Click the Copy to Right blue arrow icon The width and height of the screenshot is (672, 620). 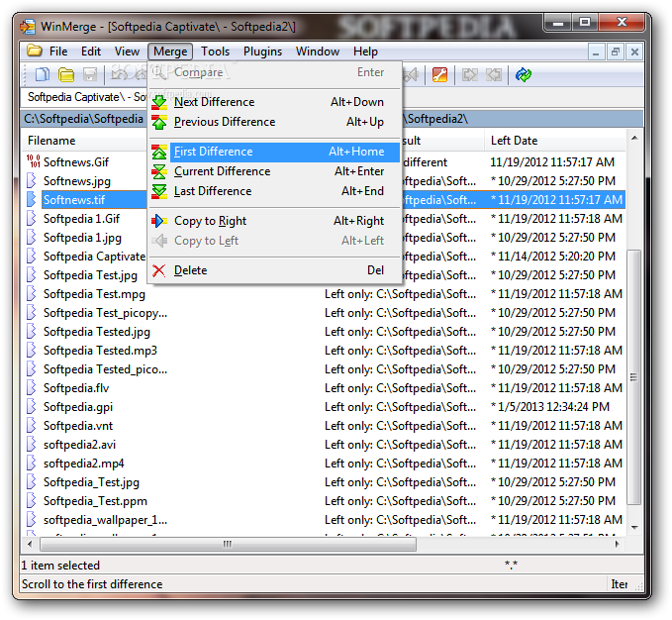click(x=159, y=221)
